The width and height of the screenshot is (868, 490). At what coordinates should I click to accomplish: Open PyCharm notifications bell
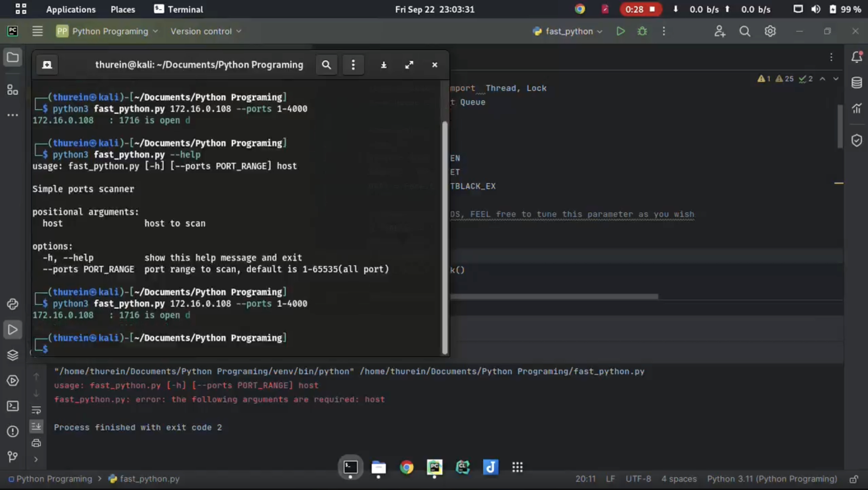click(857, 57)
